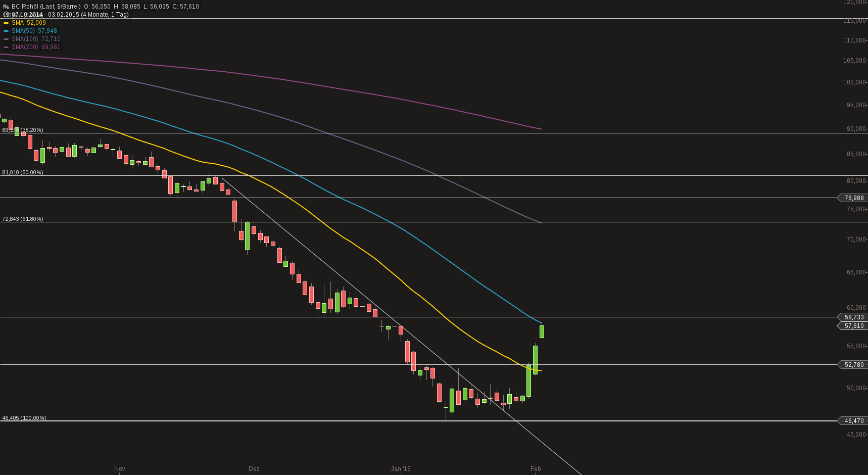Image resolution: width=868 pixels, height=475 pixels.
Task: Click the 'Feb' label on the time axis
Action: click(536, 469)
